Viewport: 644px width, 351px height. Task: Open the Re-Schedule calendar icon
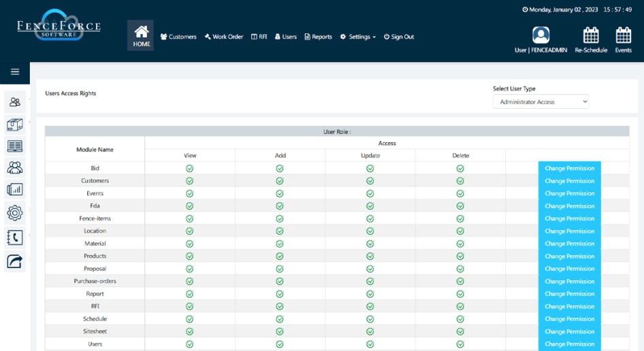coord(591,35)
